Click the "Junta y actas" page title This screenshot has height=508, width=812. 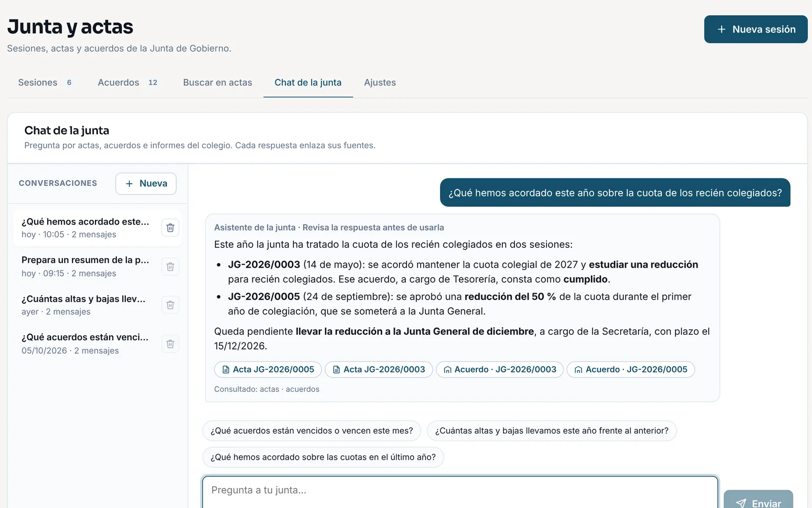[70, 27]
